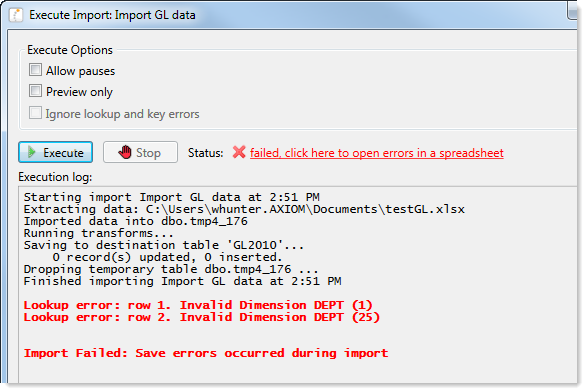Image resolution: width=585 pixels, height=389 pixels.
Task: Select the 'Starting import Import GL data' log line
Action: pyautogui.click(x=172, y=197)
